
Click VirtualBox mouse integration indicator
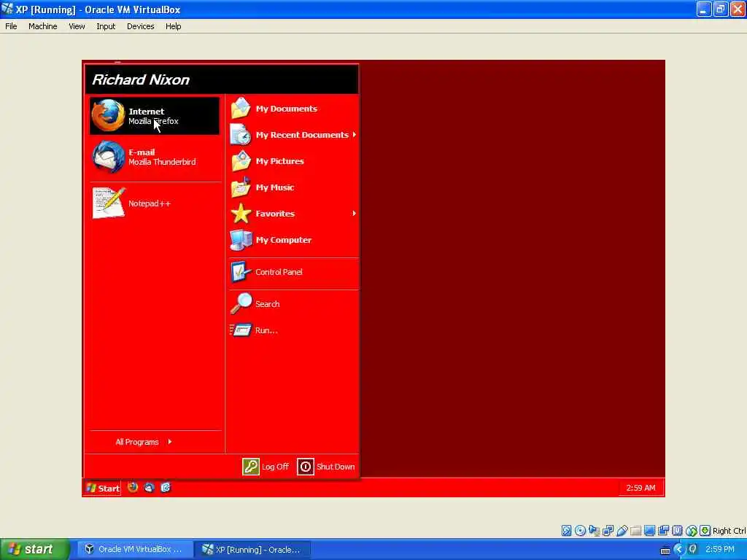[692, 531]
